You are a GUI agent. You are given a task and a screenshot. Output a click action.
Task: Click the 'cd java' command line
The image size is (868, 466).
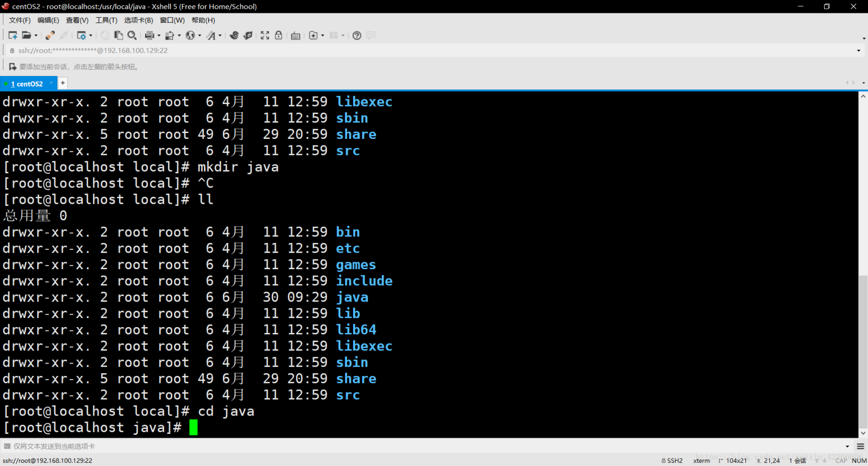[x=129, y=411]
